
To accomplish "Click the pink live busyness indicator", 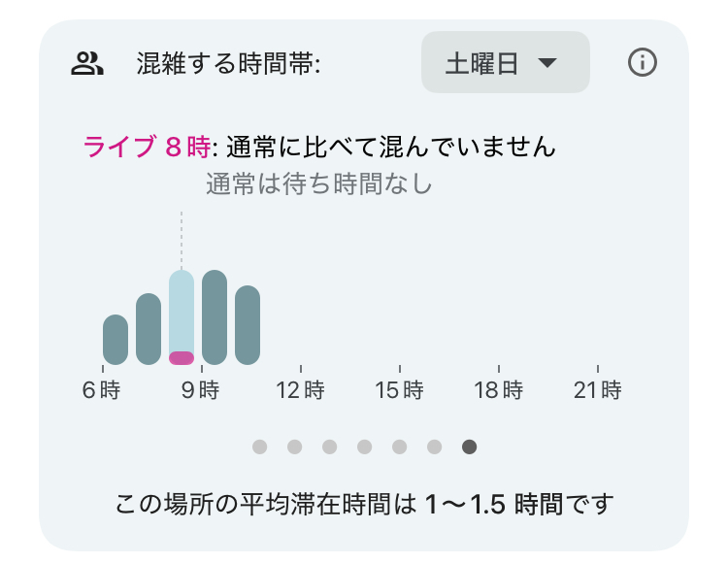I will tap(182, 357).
